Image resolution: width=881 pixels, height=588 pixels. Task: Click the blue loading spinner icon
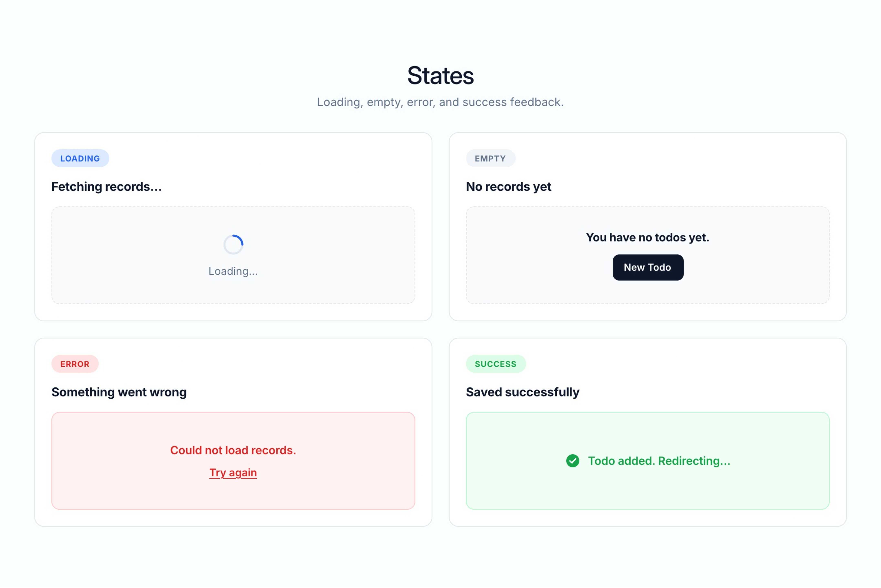233,244
